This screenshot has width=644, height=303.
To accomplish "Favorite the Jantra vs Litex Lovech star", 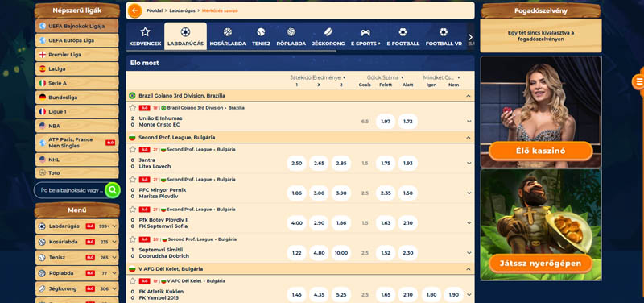I will 132,150.
